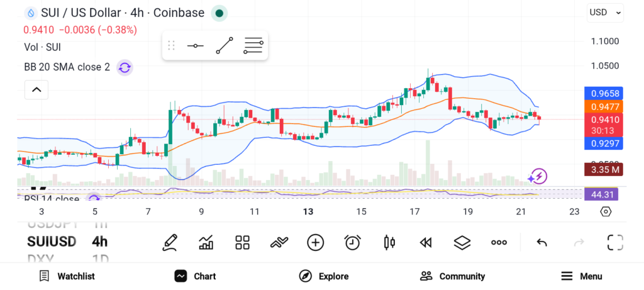Open the drawing pencil tool

[169, 242]
